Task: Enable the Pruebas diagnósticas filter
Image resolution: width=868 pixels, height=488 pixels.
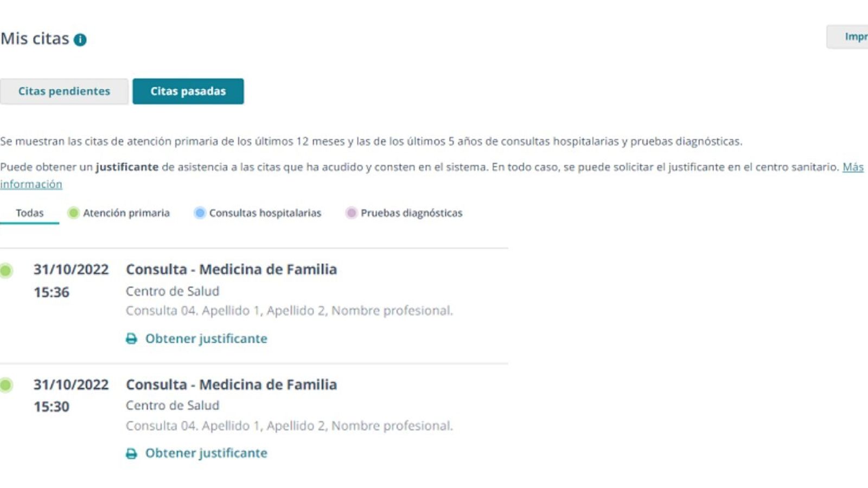Action: (411, 213)
